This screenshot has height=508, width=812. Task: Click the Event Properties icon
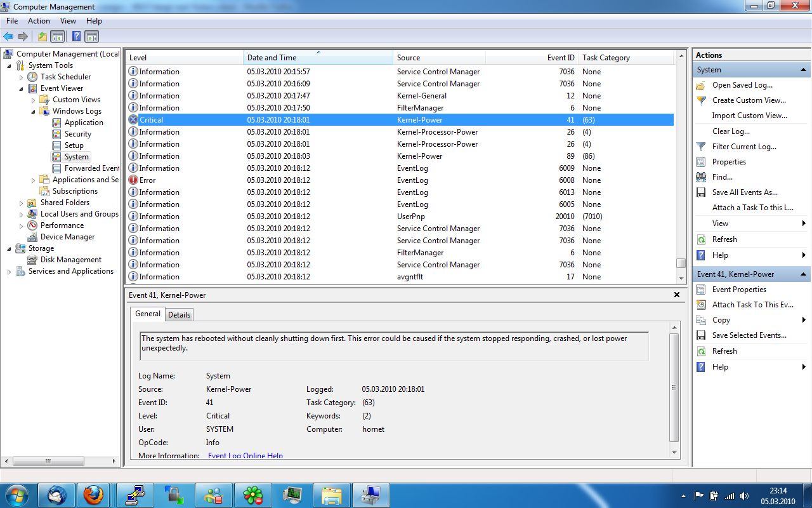pyautogui.click(x=701, y=290)
